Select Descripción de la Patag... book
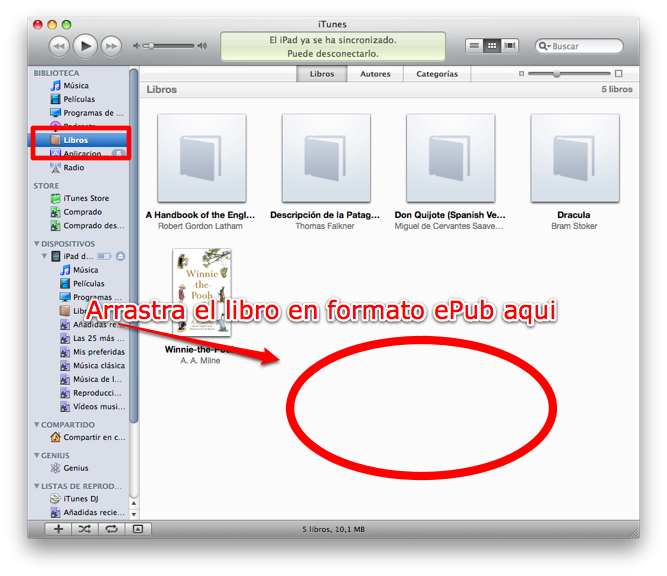 [x=326, y=158]
